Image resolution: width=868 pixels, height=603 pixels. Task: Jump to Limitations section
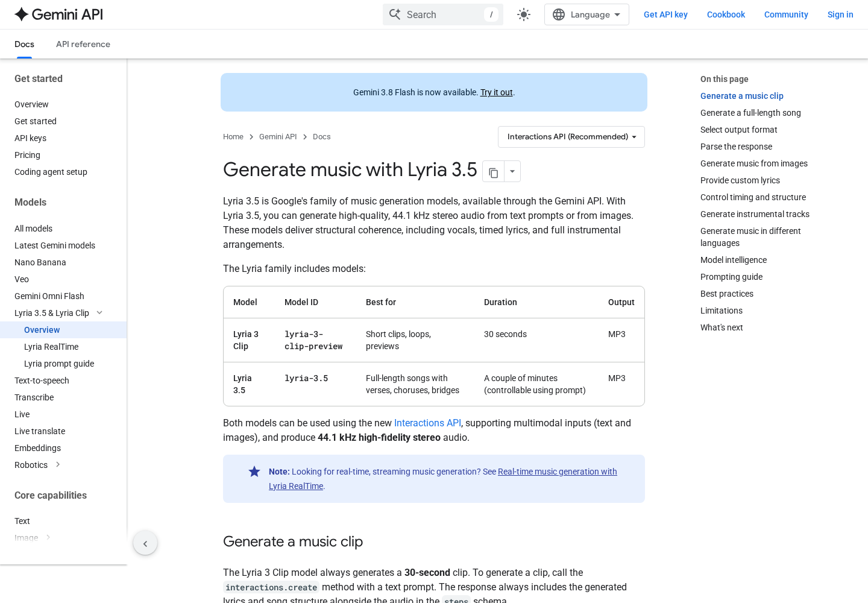(x=722, y=311)
